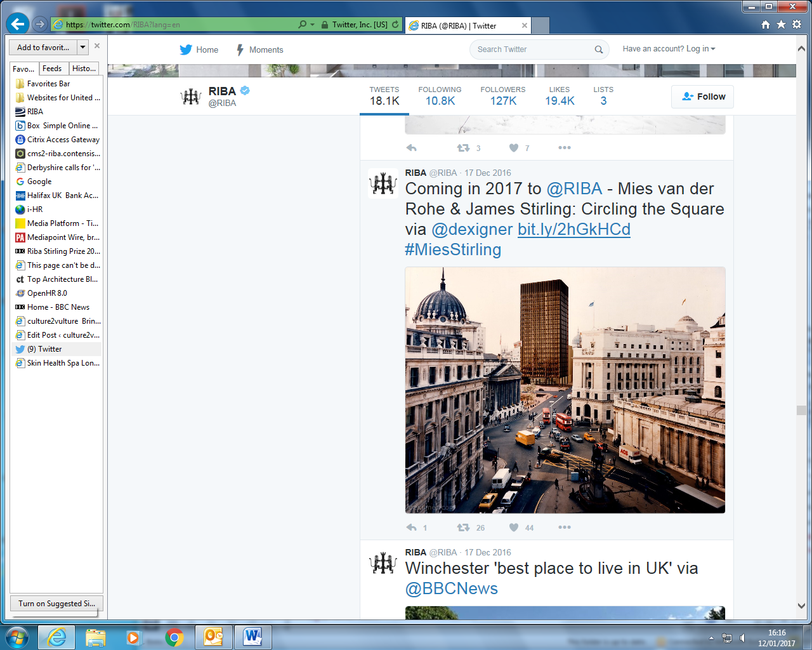Open the Following 10.8K tab
Screen dimensions: 812x650
pos(440,96)
